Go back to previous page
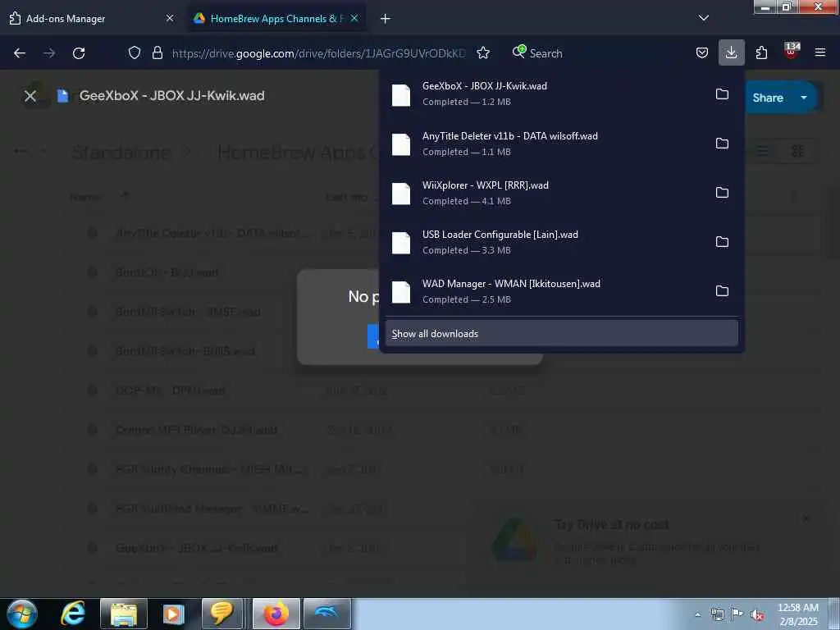The height and width of the screenshot is (630, 840). (20, 53)
